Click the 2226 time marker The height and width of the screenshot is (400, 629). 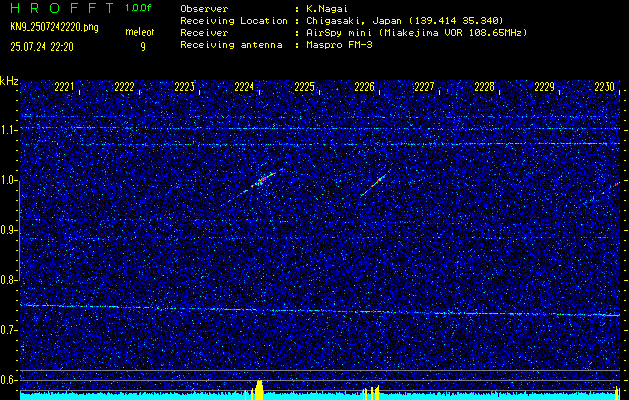point(364,87)
